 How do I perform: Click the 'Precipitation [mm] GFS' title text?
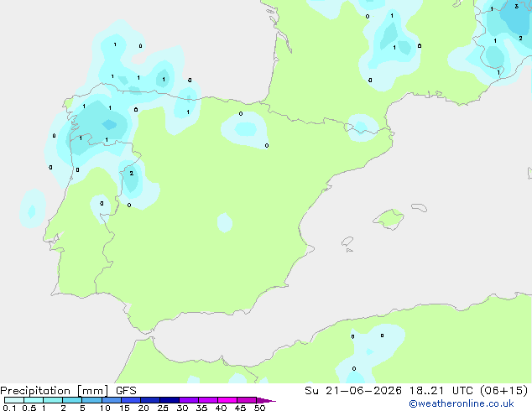coord(68,391)
